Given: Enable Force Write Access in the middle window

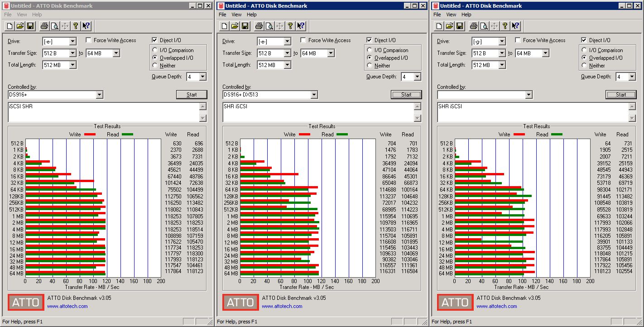Looking at the screenshot, I should (x=303, y=40).
